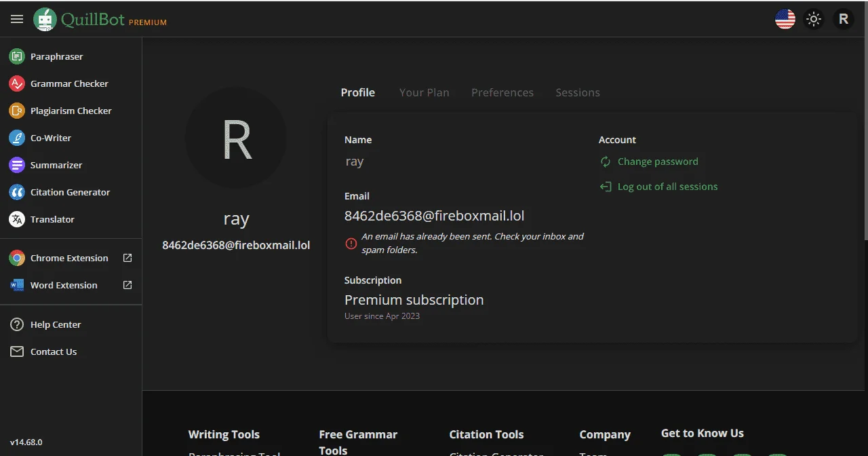
Task: Go to Help Center
Action: click(x=71, y=324)
